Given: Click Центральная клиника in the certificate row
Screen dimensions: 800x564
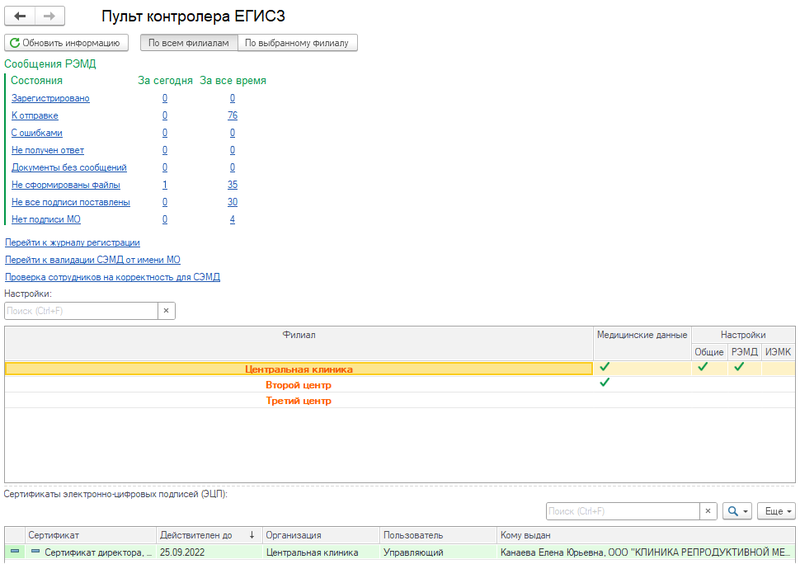Looking at the screenshot, I should coord(321,552).
